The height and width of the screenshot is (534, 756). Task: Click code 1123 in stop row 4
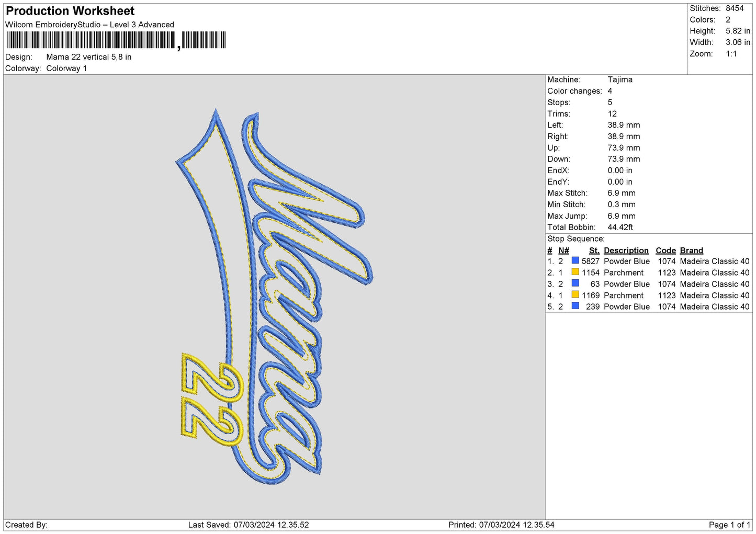(667, 296)
